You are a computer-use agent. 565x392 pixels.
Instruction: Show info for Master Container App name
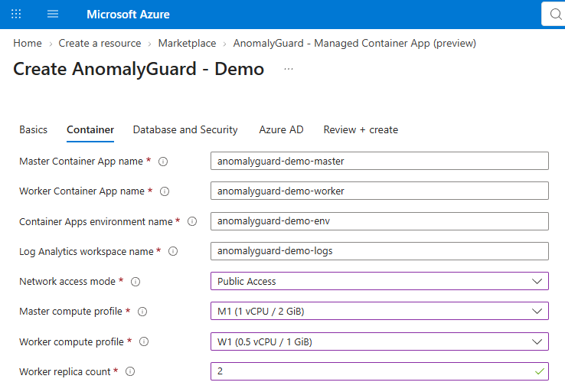[x=163, y=162]
